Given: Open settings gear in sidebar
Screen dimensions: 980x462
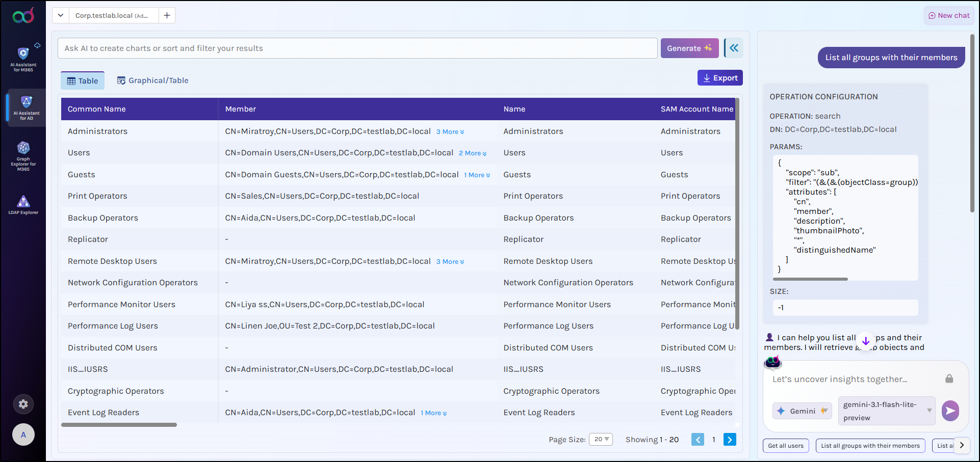Looking at the screenshot, I should (23, 404).
